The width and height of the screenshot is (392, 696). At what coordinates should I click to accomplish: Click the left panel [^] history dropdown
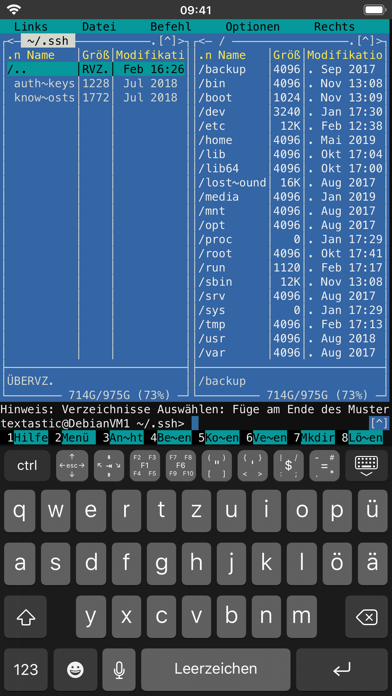pos(168,41)
